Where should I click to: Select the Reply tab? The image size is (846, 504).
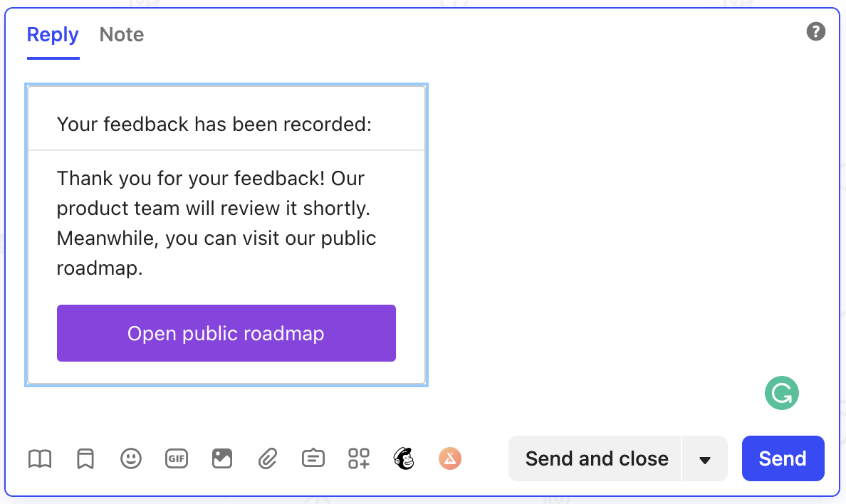53,35
